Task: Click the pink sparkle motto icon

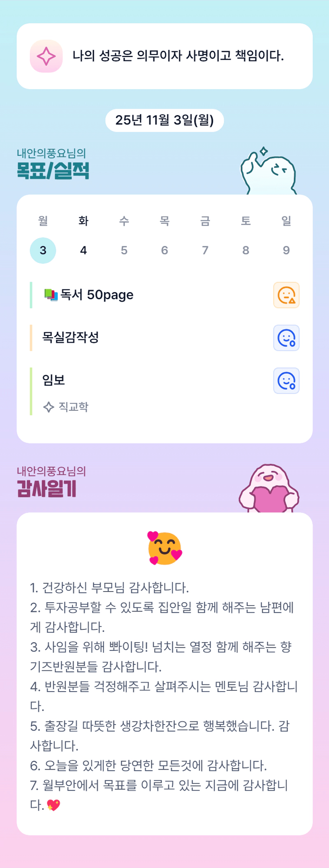Action: pyautogui.click(x=46, y=56)
